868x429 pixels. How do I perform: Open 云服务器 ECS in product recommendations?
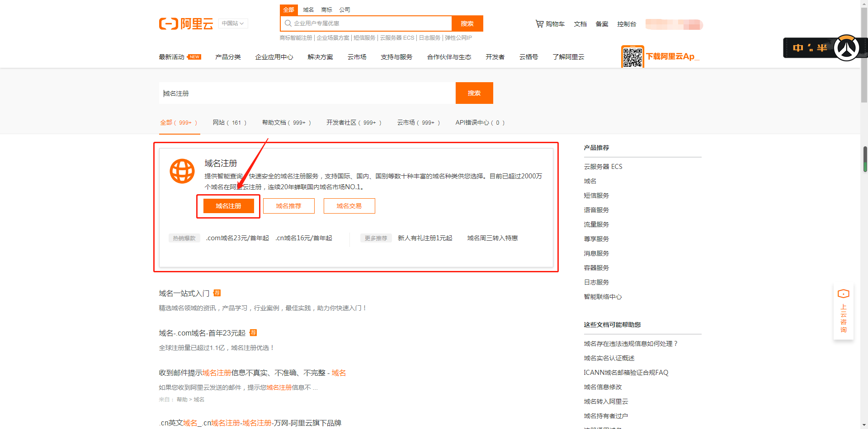click(603, 167)
